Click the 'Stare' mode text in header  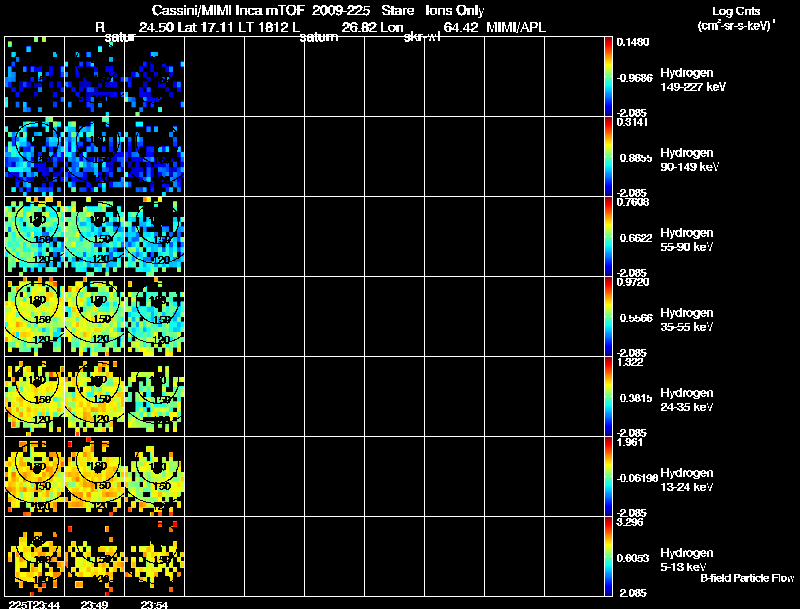tap(397, 10)
